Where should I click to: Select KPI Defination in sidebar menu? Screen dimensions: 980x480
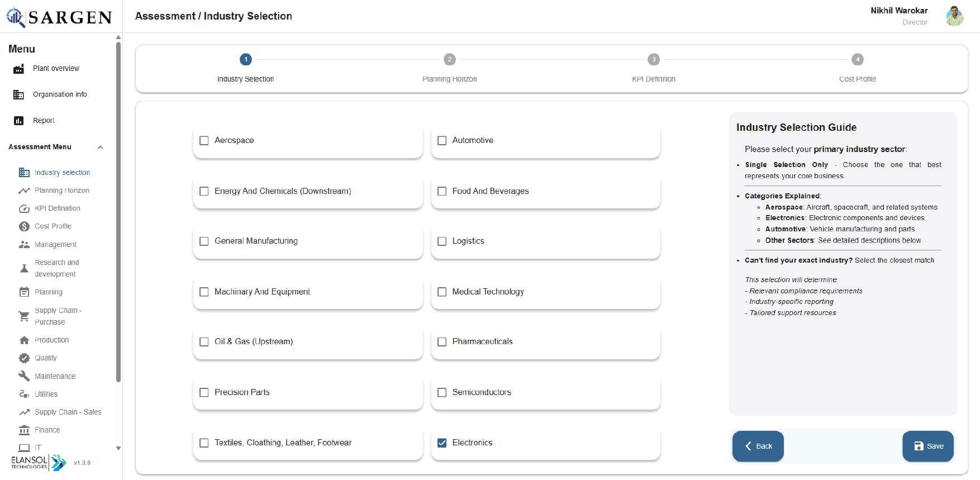click(57, 208)
